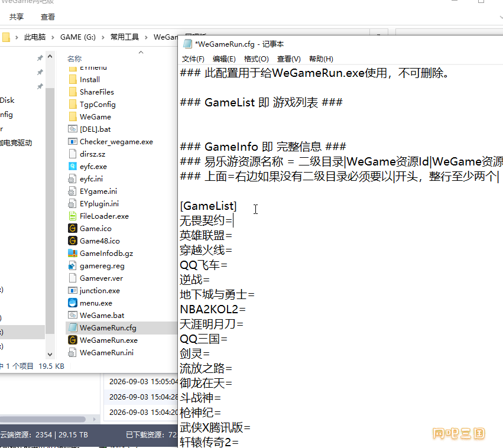Collapse the sort arrow above the 名称 column

point(141,52)
